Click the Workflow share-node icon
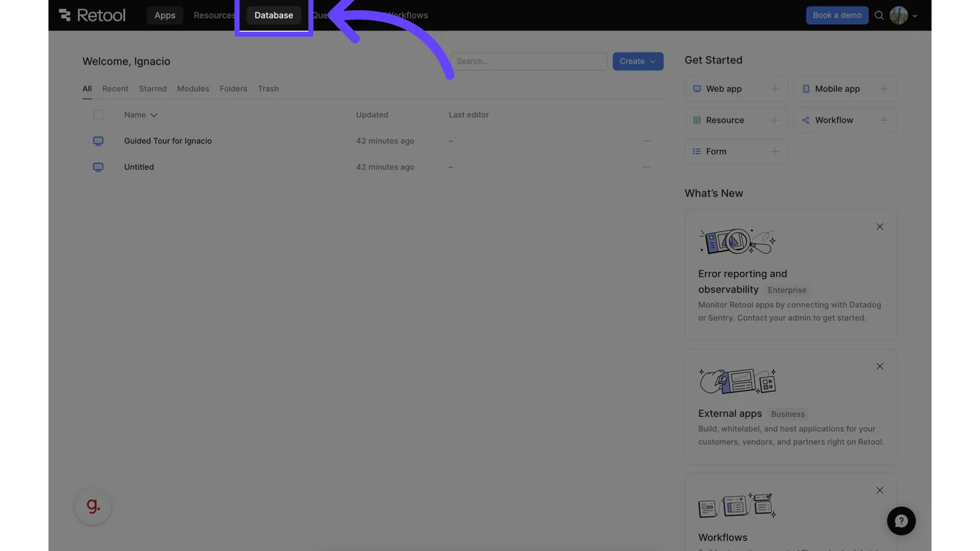This screenshot has width=980, height=551. pyautogui.click(x=806, y=120)
